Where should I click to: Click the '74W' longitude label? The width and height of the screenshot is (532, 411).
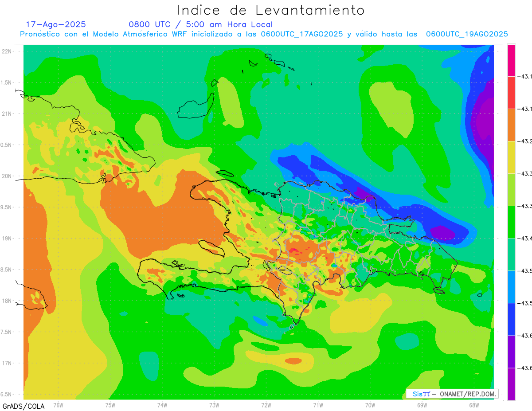click(x=162, y=405)
